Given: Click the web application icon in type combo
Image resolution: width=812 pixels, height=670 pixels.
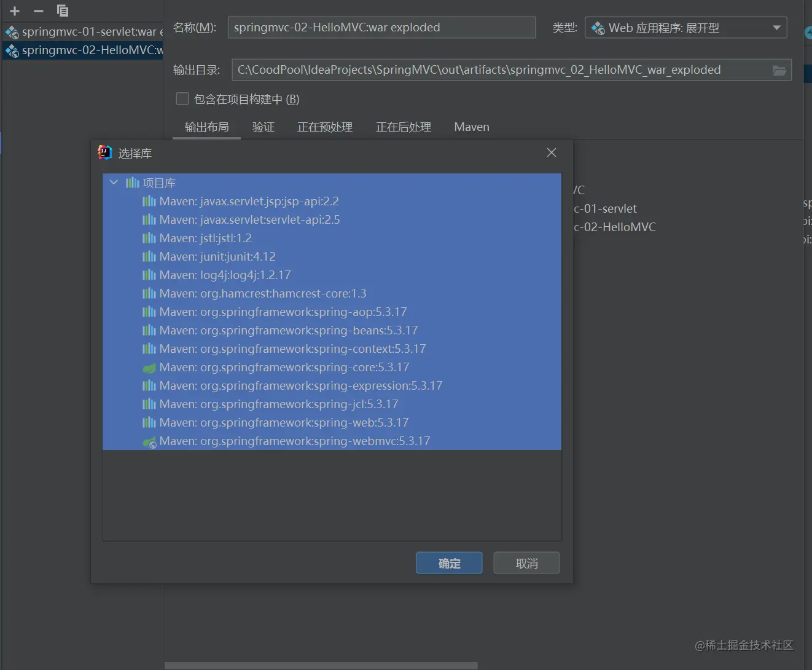Looking at the screenshot, I should [x=598, y=28].
